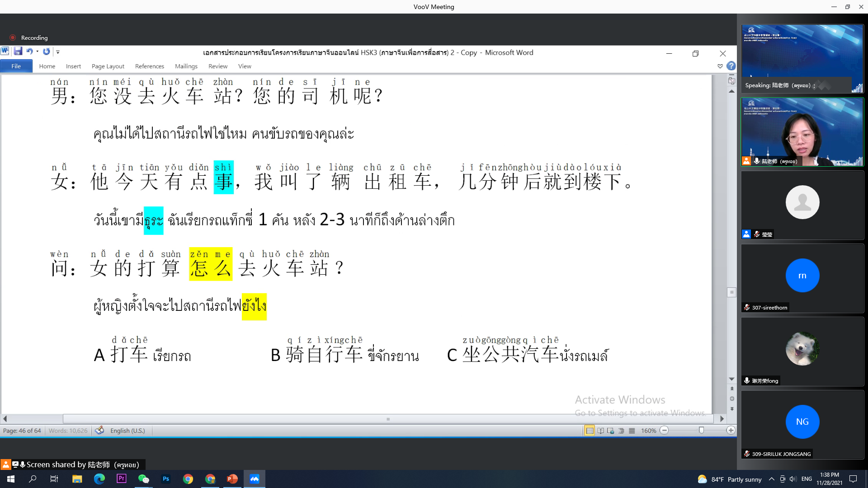The width and height of the screenshot is (868, 488).
Task: Click the vertical scrollbar up arrow
Action: 731,91
